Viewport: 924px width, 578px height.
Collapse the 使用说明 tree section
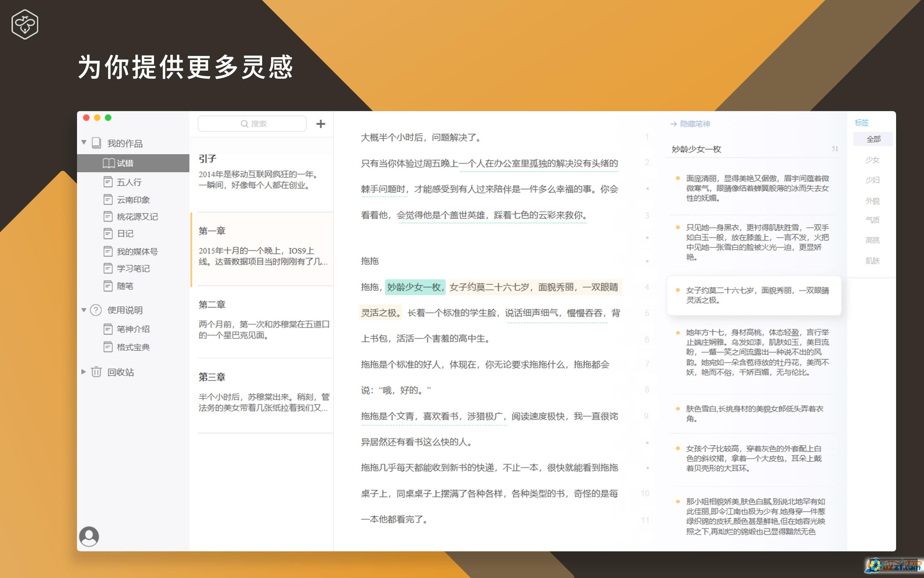tap(84, 310)
